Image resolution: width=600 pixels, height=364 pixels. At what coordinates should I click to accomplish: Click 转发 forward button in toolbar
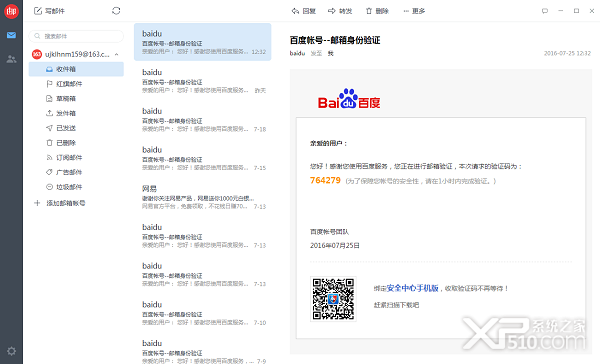click(x=340, y=11)
